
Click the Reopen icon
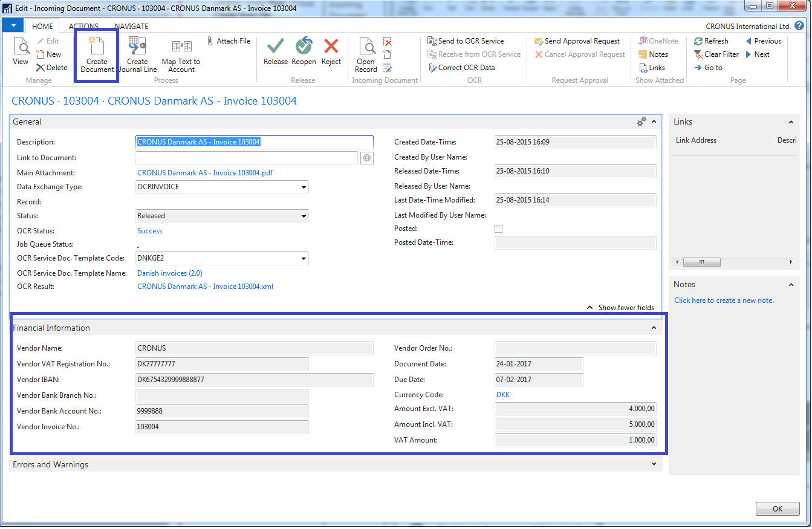pos(304,47)
